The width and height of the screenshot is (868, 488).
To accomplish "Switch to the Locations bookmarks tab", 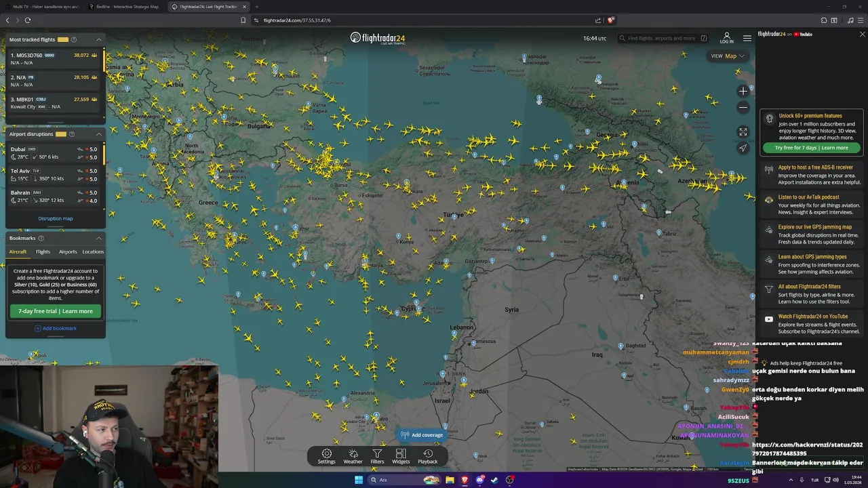I will point(93,251).
